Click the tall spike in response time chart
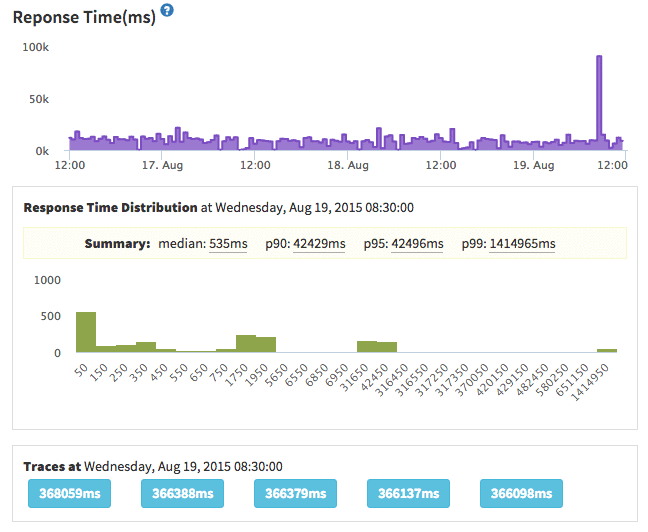 (600, 100)
